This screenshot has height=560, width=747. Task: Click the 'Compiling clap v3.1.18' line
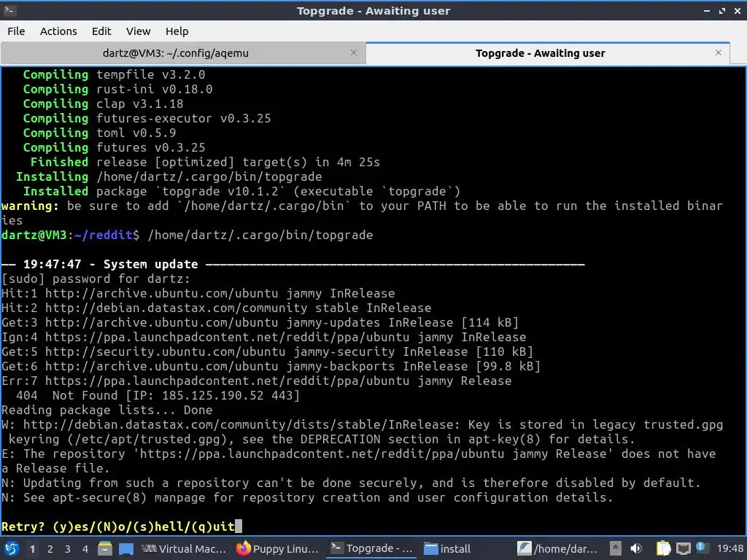(103, 104)
